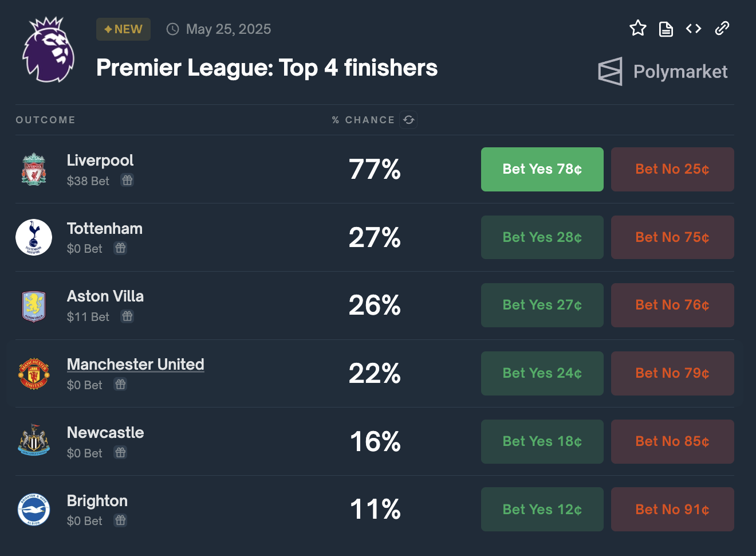Screen dimensions: 756x556
Task: Copy market link via chain icon
Action: click(x=722, y=28)
